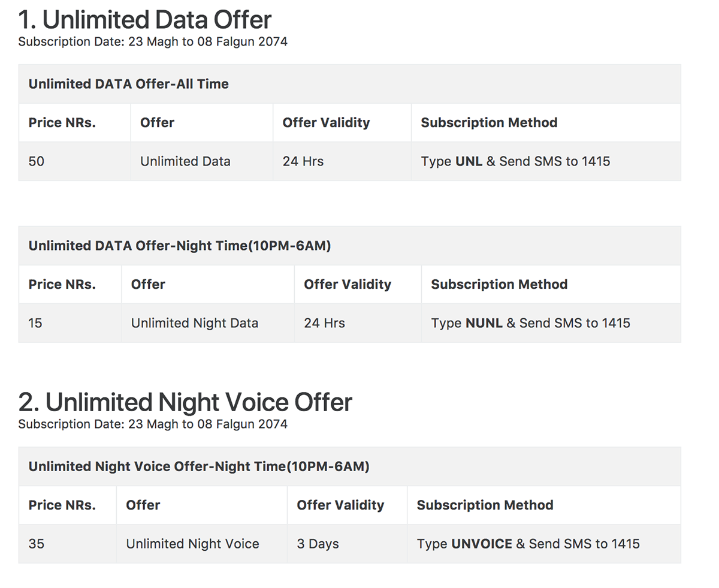Click "Type NUNL & Send SMS to 1415"
The width and height of the screenshot is (719, 588).
(x=530, y=323)
